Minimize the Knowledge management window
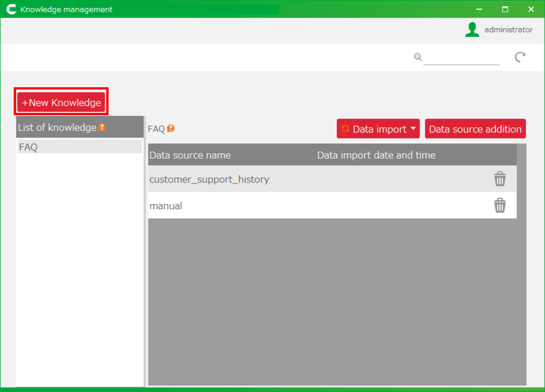The width and height of the screenshot is (545, 392). (x=479, y=9)
